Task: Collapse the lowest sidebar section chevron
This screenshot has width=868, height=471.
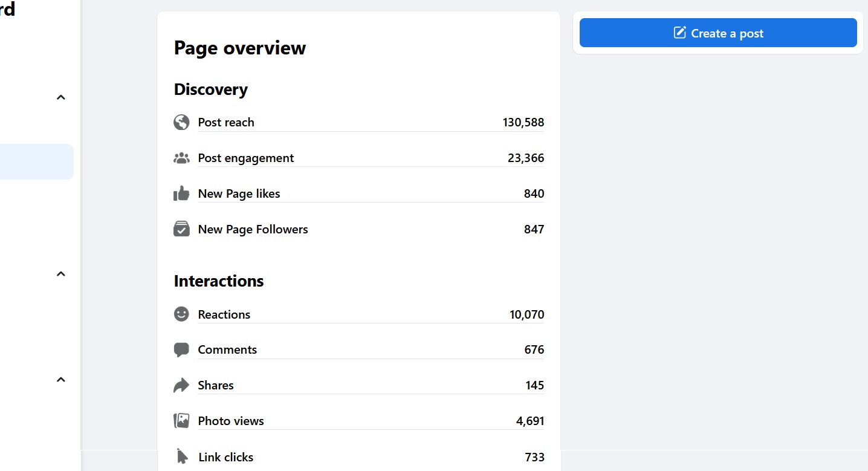Action: tap(60, 380)
